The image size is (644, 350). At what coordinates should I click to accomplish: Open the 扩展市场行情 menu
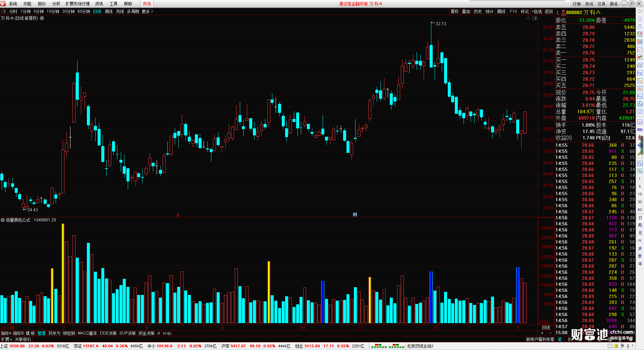point(78,4)
